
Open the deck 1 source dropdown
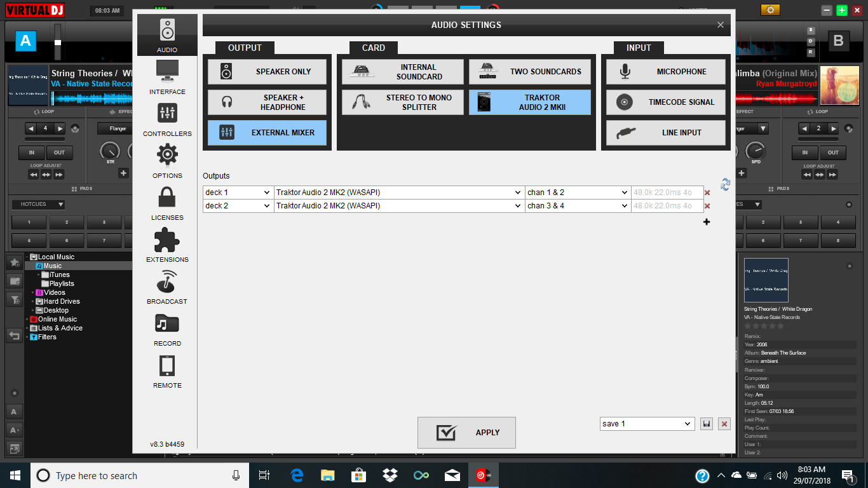238,193
